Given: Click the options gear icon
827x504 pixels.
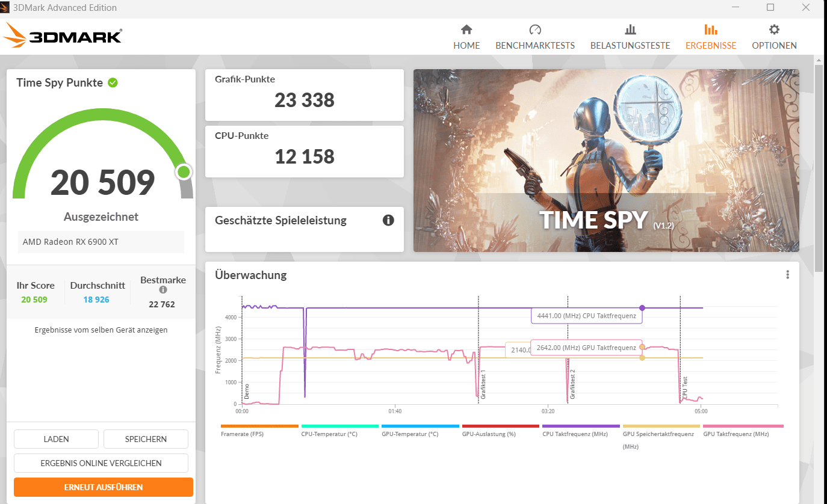Looking at the screenshot, I should click(x=774, y=29).
